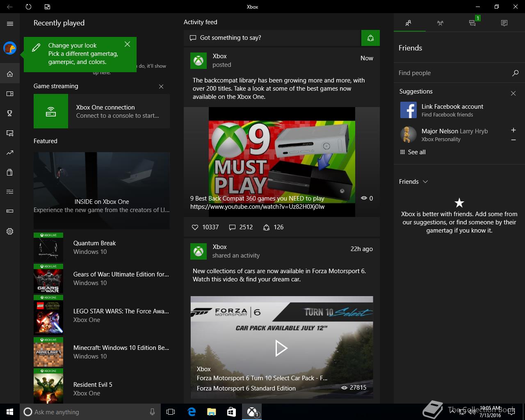
Task: Click the back arrow in title bar
Action: coord(10,7)
